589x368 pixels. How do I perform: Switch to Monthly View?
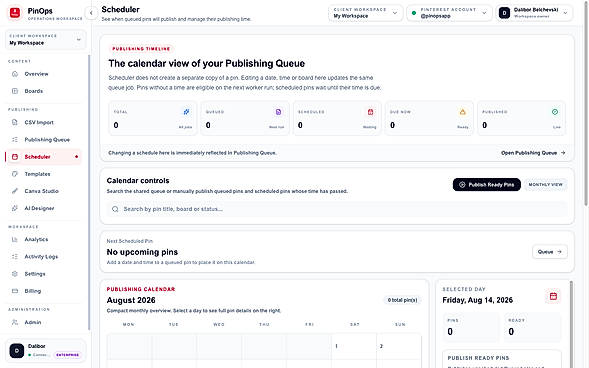(545, 184)
